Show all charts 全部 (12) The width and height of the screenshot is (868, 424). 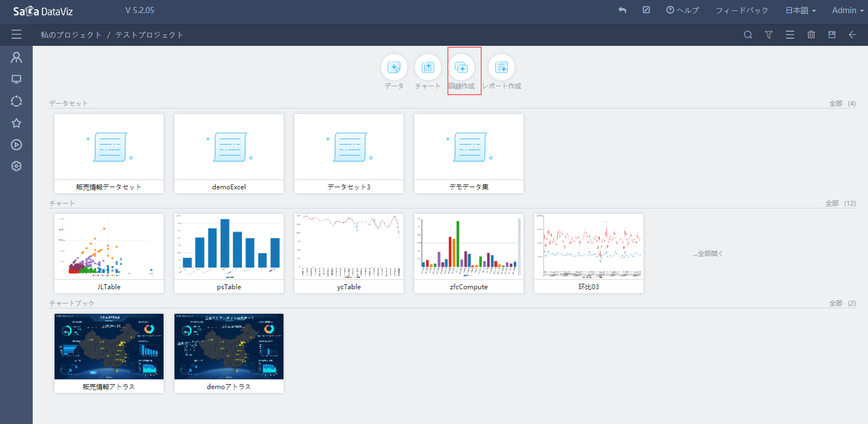tap(840, 204)
